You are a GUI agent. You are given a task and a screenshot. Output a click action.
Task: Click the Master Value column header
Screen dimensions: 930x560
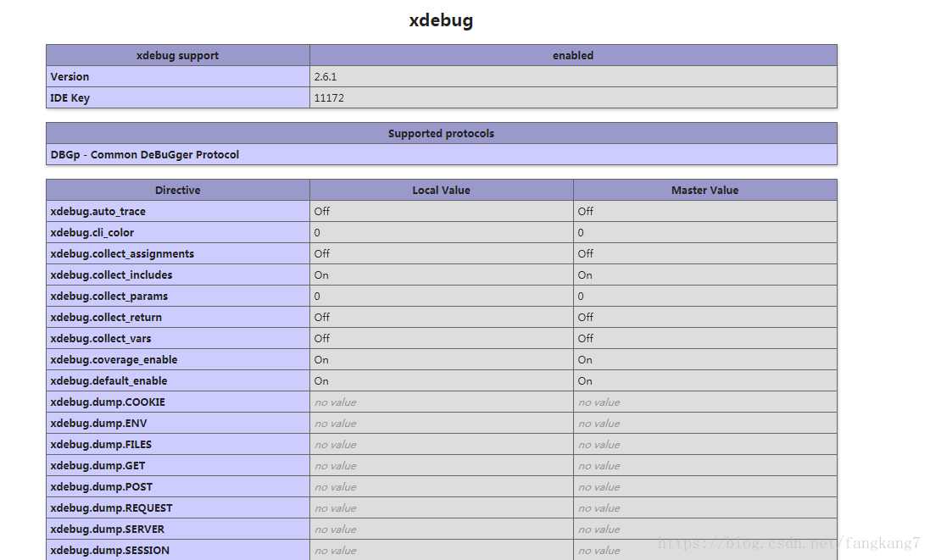click(705, 191)
